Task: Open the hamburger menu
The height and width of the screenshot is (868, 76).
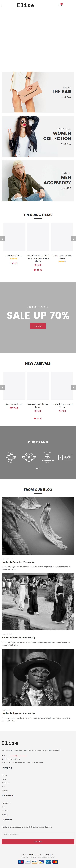Action: click(x=3, y=5)
